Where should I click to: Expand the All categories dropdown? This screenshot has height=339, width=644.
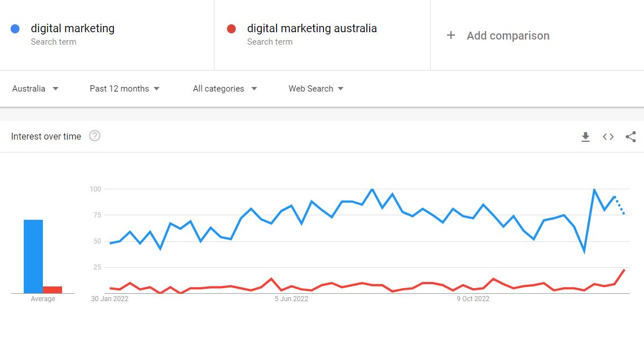[x=225, y=89]
